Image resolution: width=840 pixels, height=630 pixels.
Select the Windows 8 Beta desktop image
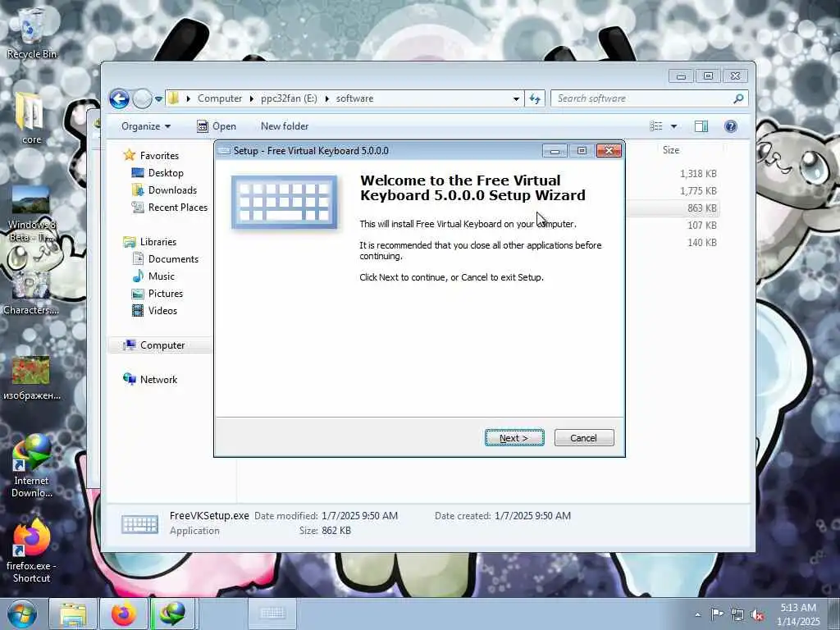point(31,214)
